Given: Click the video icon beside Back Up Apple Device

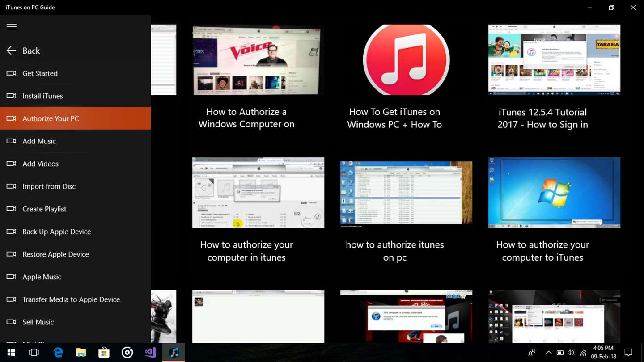Looking at the screenshot, I should tap(11, 232).
